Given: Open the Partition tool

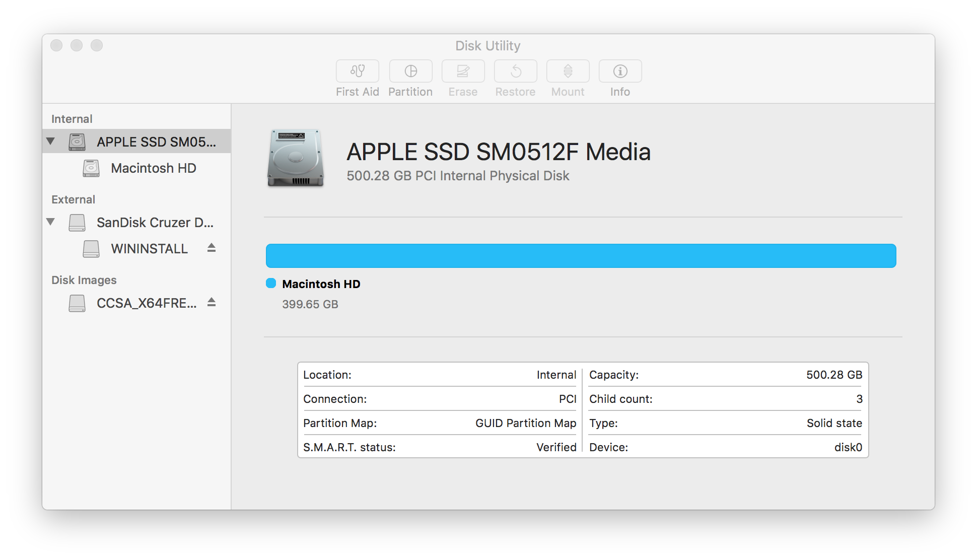Looking at the screenshot, I should pos(410,71).
